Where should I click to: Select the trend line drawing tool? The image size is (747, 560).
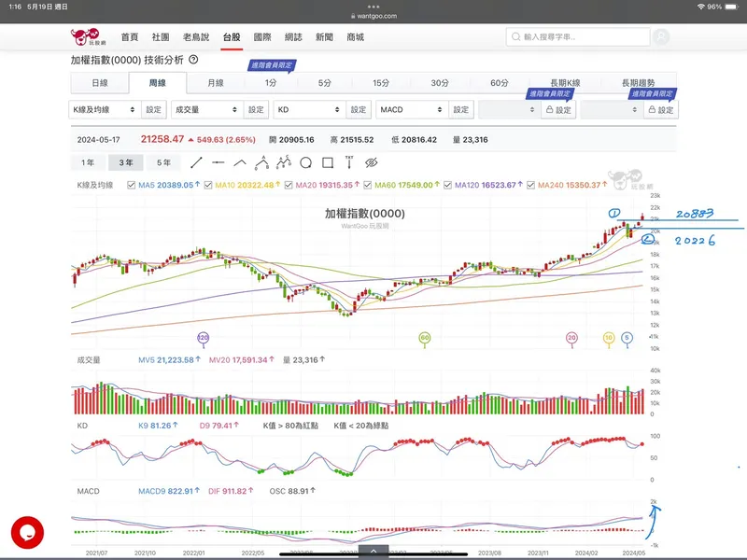[196, 162]
